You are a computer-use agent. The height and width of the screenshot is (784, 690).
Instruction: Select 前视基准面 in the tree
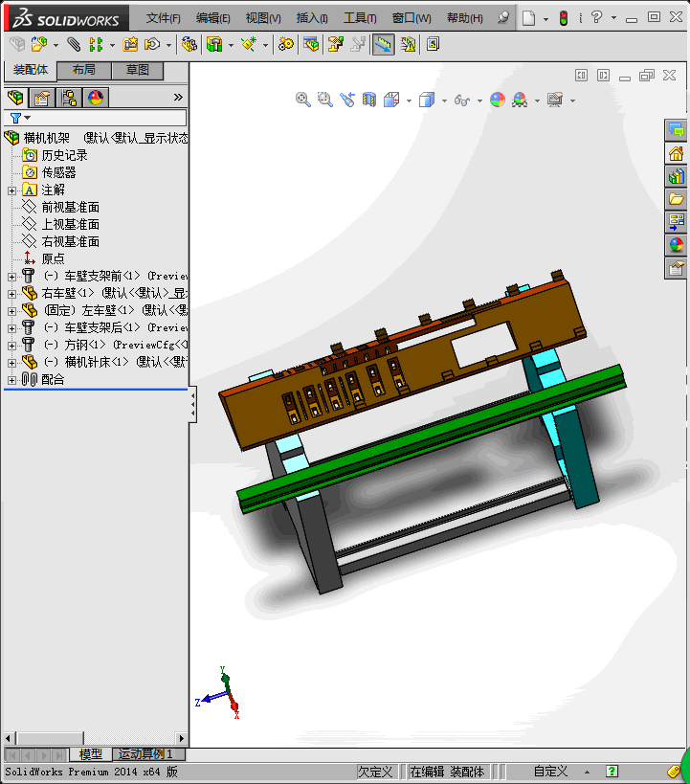[71, 207]
